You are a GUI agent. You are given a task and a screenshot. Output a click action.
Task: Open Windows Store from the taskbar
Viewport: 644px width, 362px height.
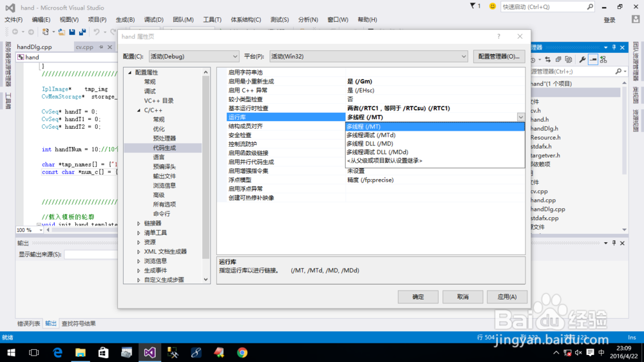coord(104,352)
